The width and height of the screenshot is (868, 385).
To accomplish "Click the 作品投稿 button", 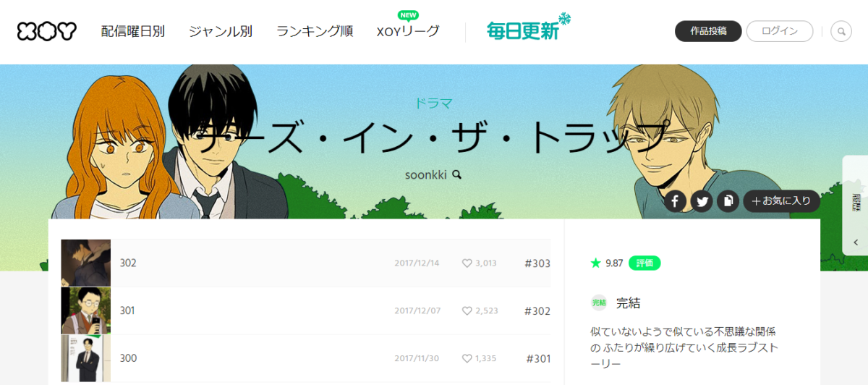I will [708, 31].
